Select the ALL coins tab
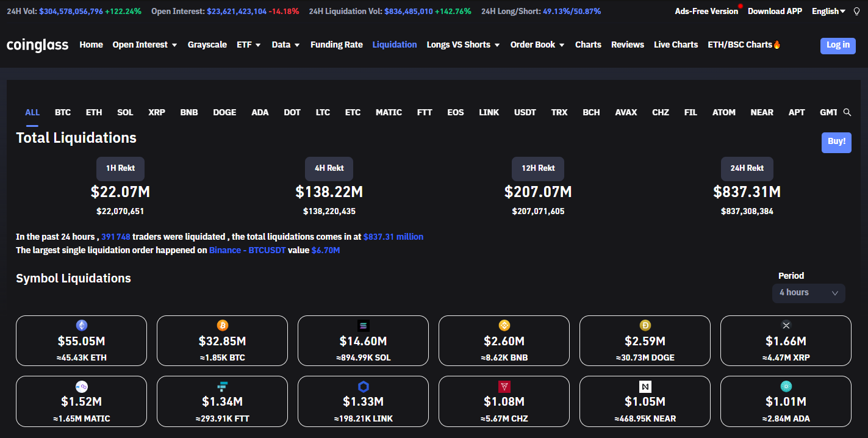The width and height of the screenshot is (868, 438). point(32,112)
